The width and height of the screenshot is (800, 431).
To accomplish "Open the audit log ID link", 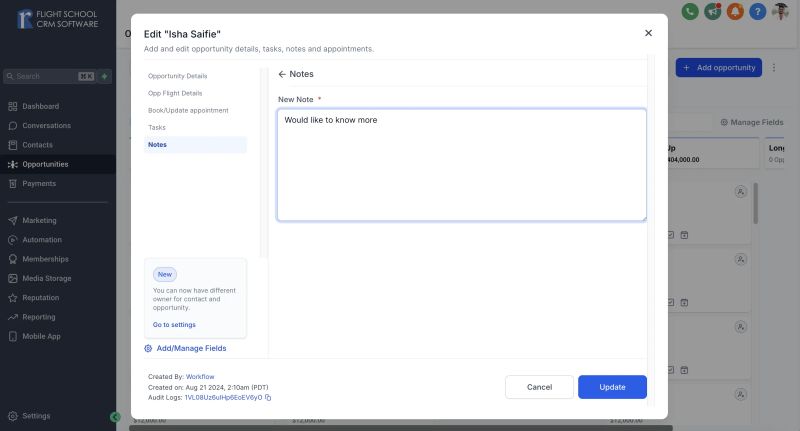I will [x=223, y=398].
